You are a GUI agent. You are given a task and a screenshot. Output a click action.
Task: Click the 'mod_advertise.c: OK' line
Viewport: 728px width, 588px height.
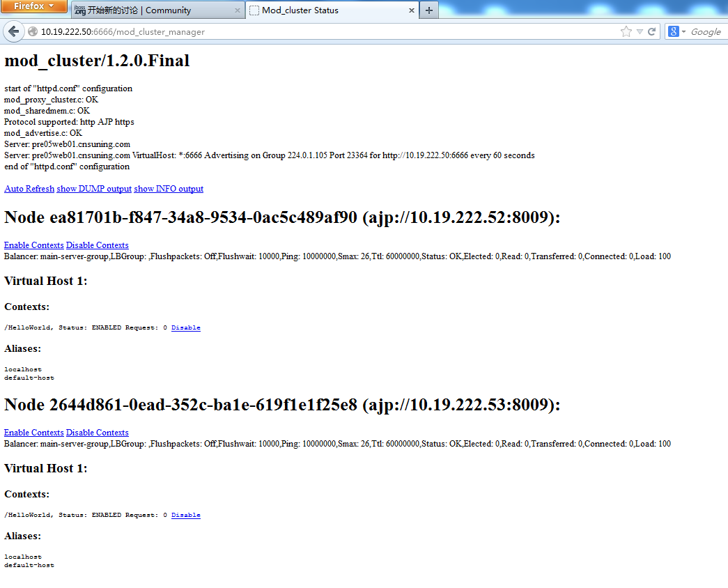(x=43, y=133)
